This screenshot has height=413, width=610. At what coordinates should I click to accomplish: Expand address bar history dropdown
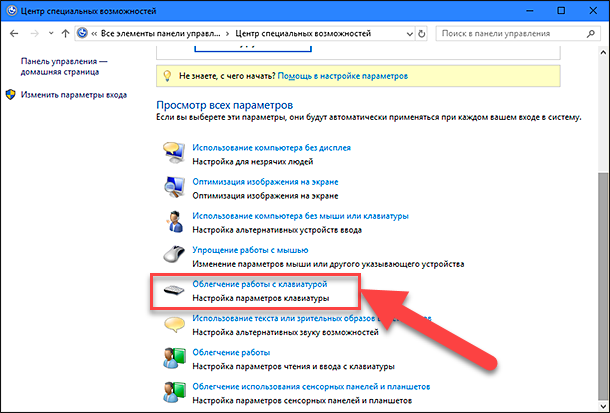click(409, 34)
